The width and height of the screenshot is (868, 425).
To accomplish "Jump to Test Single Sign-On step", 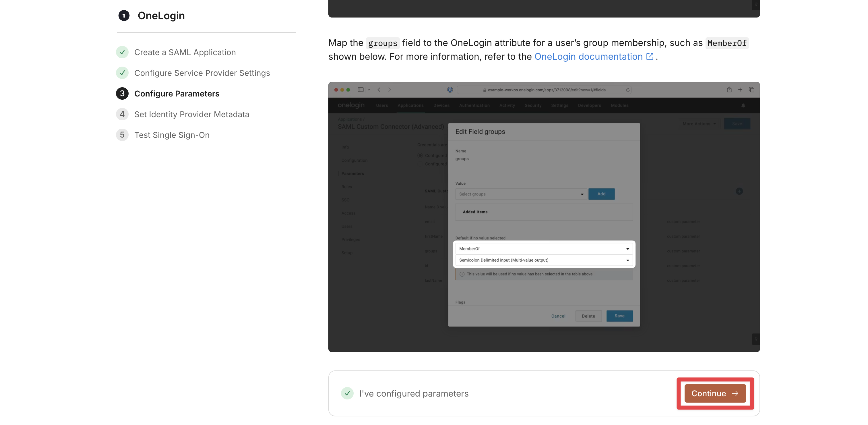I will (172, 135).
